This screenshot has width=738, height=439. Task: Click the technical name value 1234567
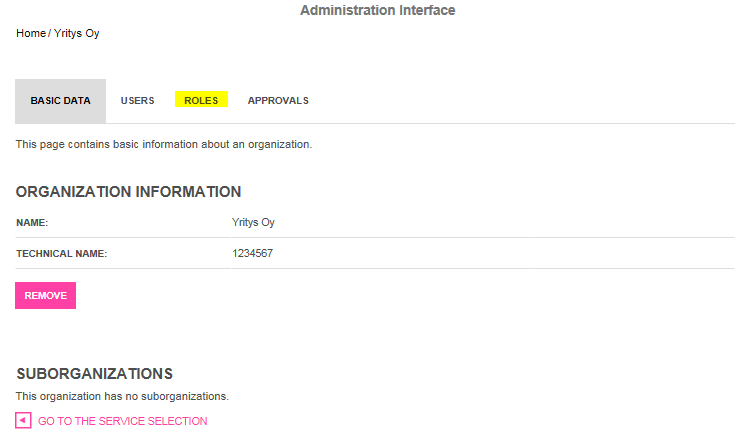click(x=252, y=254)
